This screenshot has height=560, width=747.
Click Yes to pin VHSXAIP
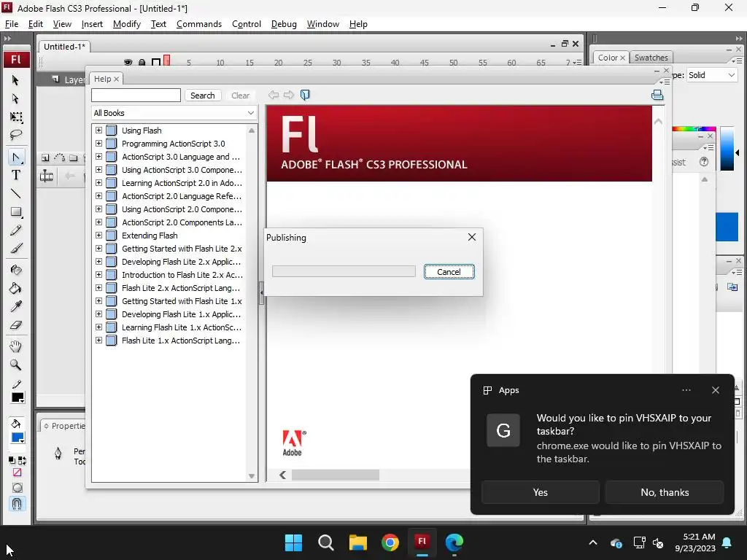coord(541,492)
